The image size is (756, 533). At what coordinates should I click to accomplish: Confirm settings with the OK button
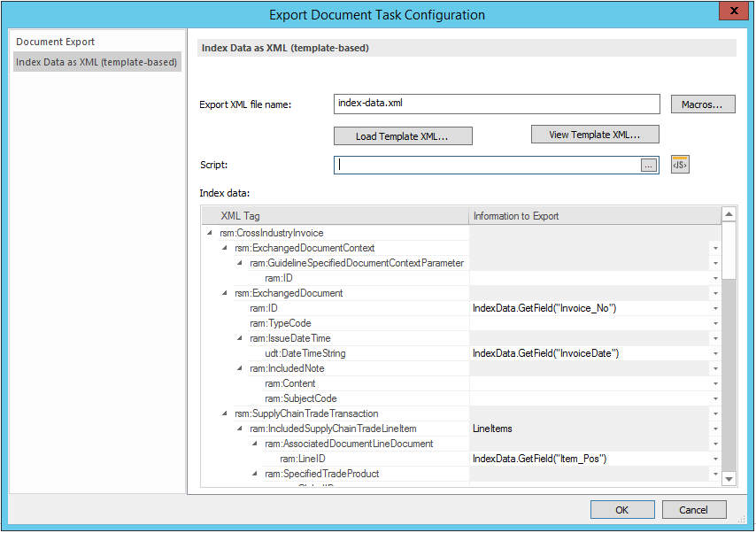[x=621, y=509]
